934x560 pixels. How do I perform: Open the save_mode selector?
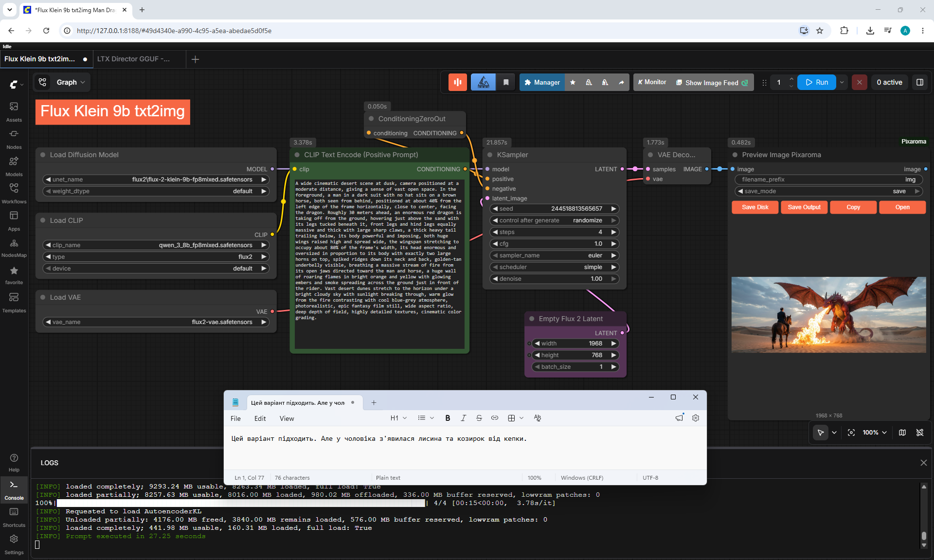[x=829, y=191]
